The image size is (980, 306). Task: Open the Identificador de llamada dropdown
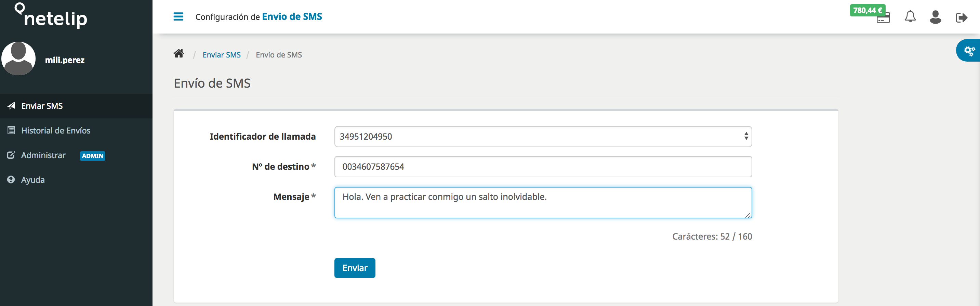(543, 137)
